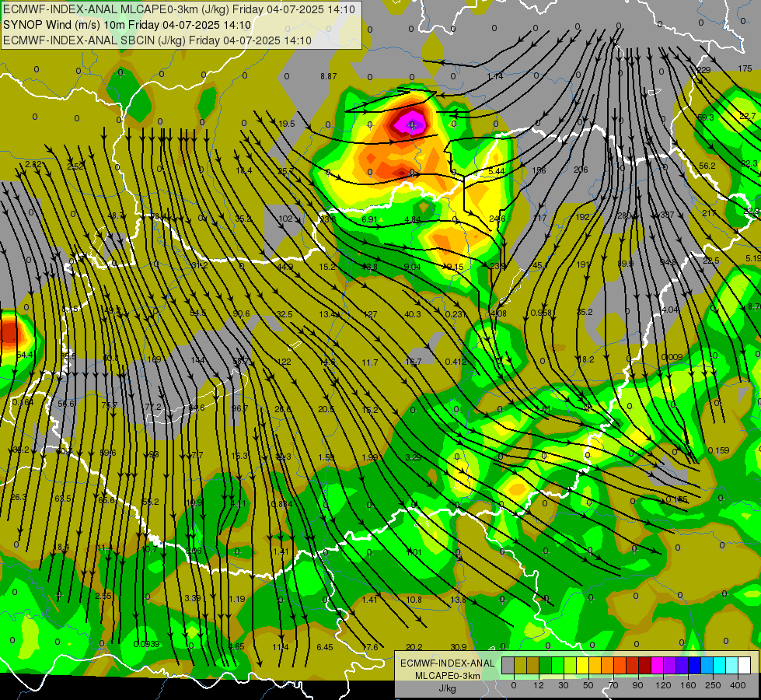Select the '120' legend scale label

click(663, 685)
